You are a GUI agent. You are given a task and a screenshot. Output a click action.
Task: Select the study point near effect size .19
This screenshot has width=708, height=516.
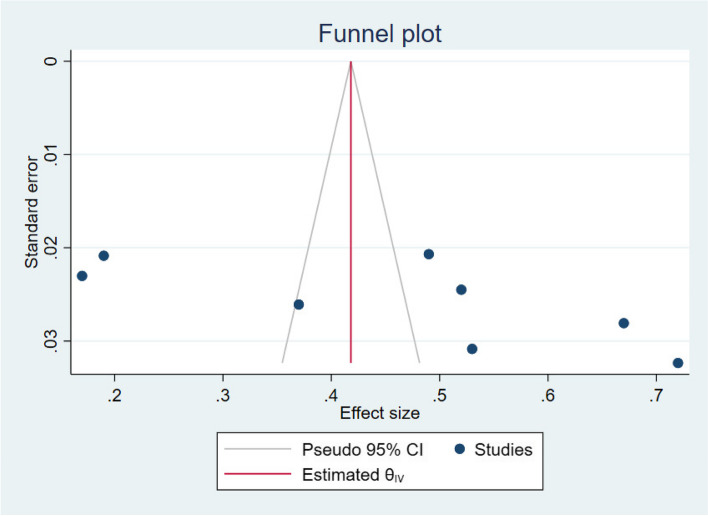click(104, 256)
